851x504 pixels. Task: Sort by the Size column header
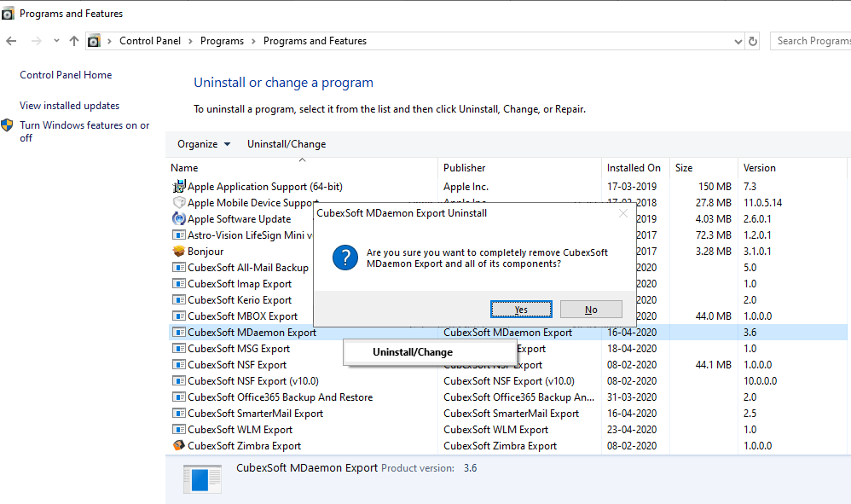pos(703,168)
